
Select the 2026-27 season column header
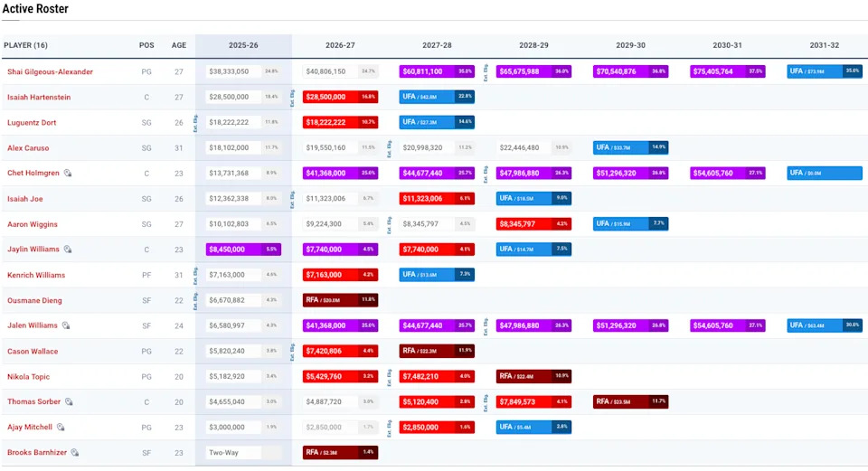tap(340, 45)
